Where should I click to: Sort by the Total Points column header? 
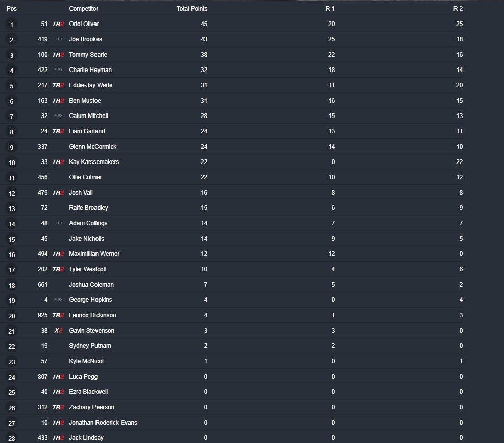click(191, 9)
